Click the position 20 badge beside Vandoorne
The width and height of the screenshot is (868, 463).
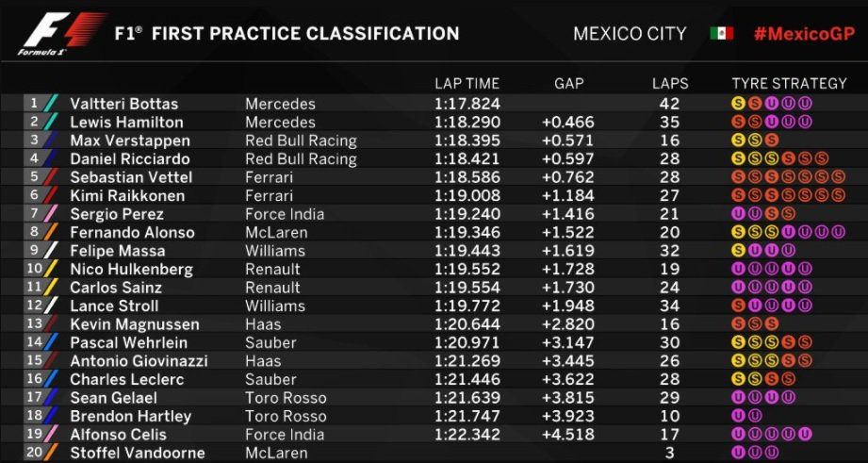coord(35,454)
